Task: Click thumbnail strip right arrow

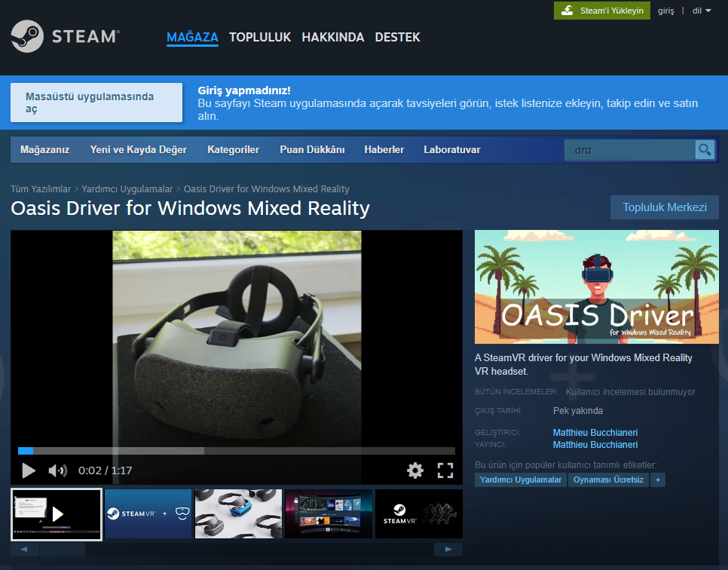Action: point(448,549)
